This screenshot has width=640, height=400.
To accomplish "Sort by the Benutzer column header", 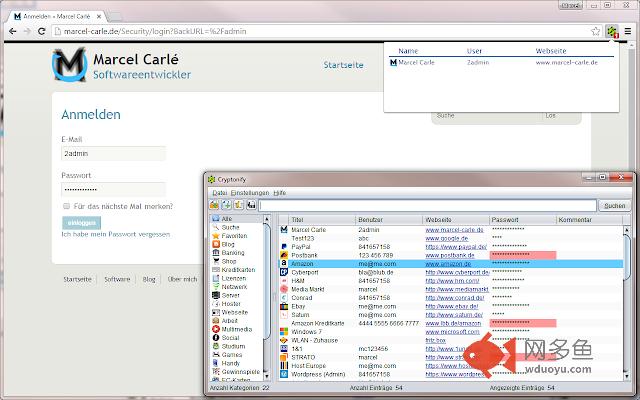I will 389,220.
